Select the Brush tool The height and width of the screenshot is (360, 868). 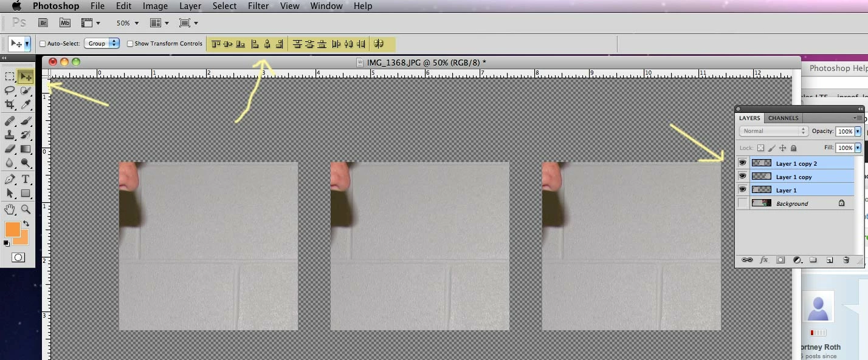pos(26,121)
